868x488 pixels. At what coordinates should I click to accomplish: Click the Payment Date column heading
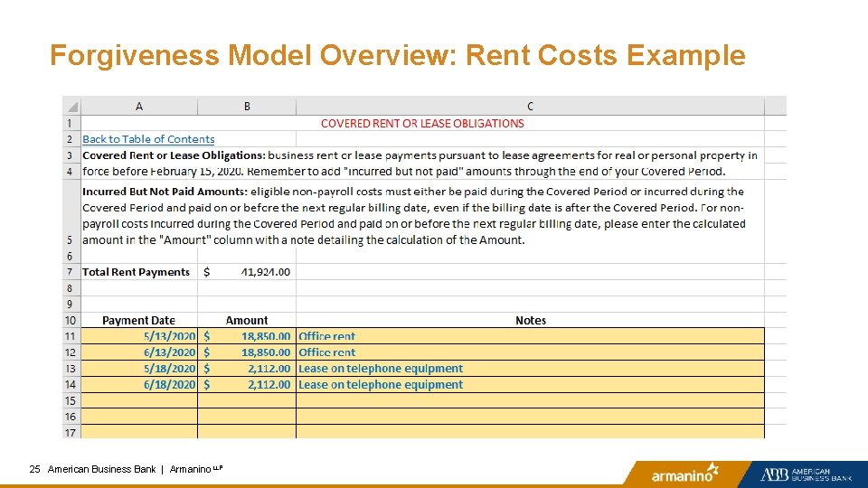coord(139,320)
